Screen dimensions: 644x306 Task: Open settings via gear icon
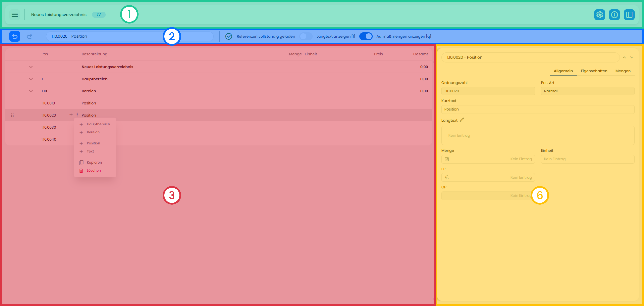click(x=600, y=15)
